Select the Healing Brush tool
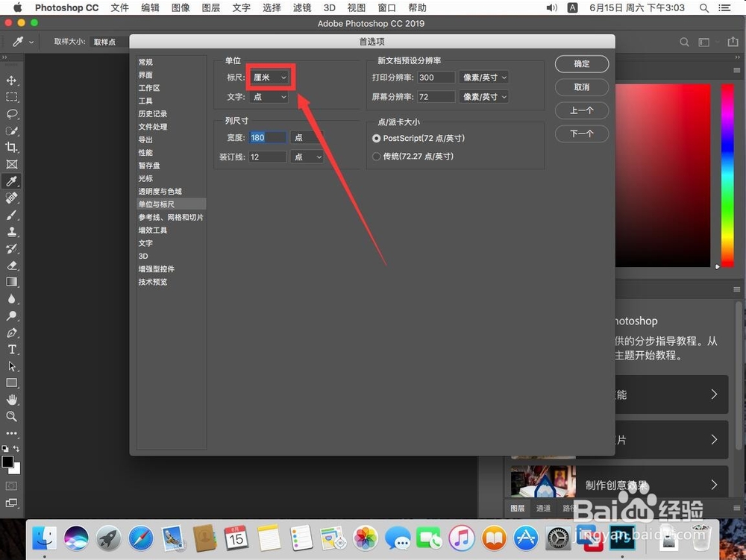 [x=11, y=198]
